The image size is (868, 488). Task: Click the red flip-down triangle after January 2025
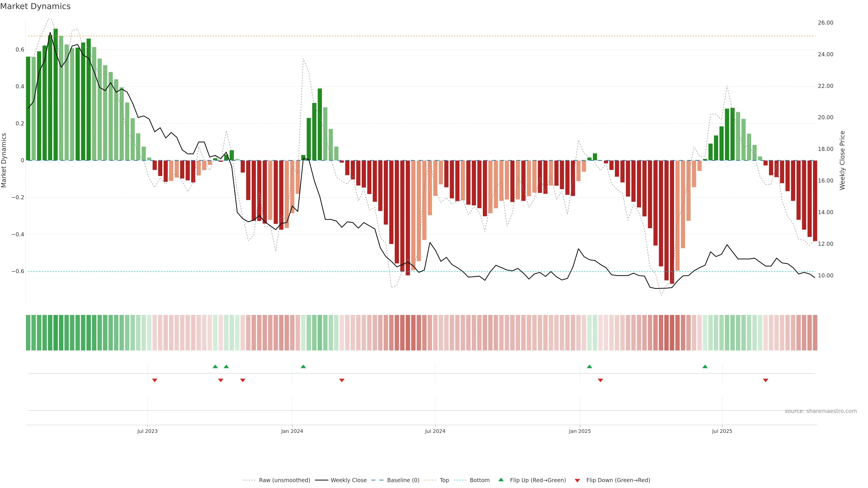coord(600,380)
